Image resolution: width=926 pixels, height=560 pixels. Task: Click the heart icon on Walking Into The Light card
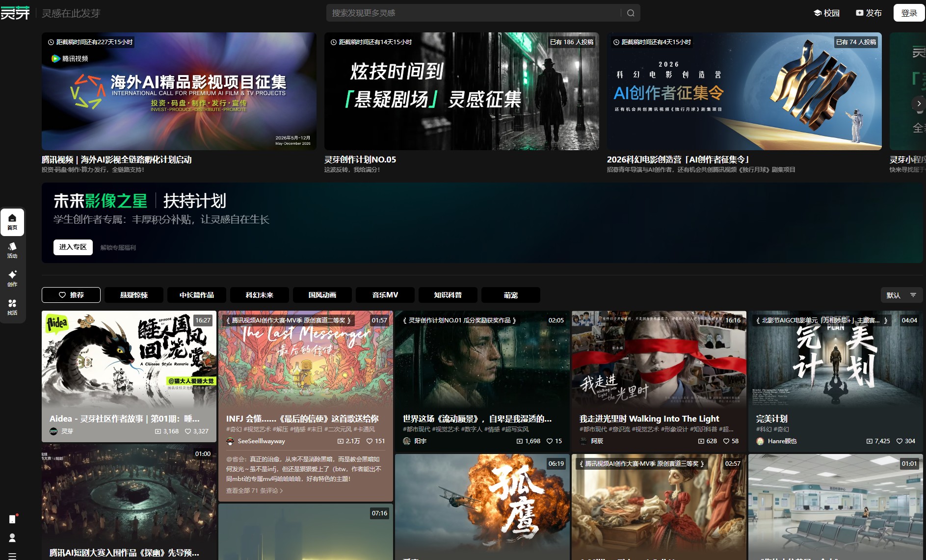tap(726, 441)
